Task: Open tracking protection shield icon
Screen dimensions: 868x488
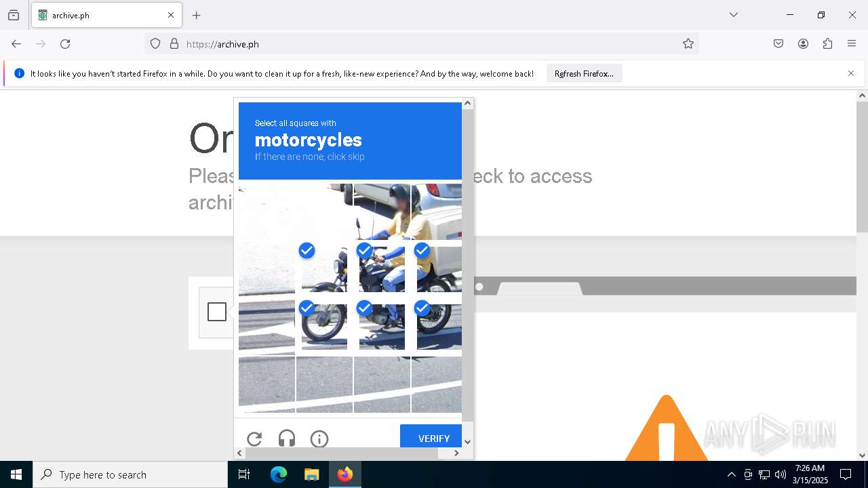Action: tap(155, 44)
